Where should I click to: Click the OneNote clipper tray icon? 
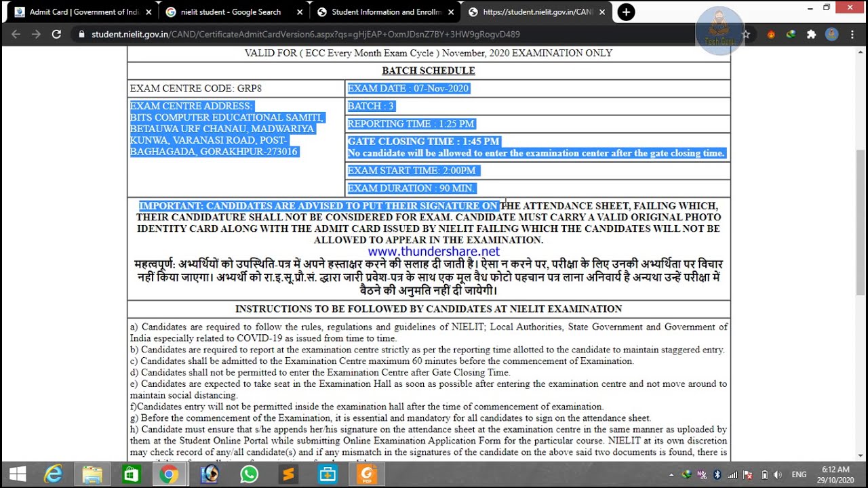click(703, 474)
